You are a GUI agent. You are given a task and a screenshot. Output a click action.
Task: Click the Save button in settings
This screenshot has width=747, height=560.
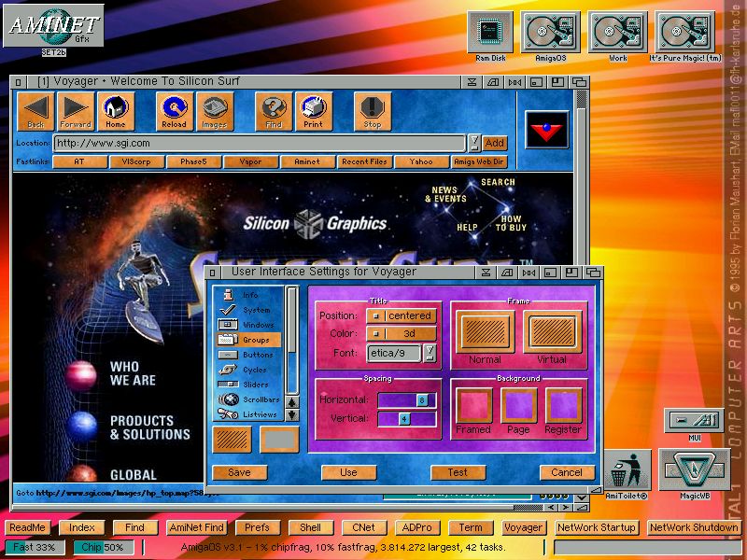point(239,472)
